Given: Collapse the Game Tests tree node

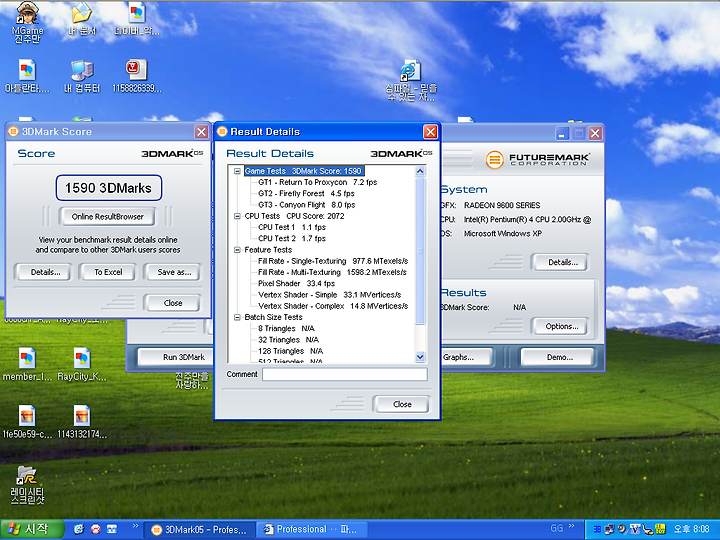Looking at the screenshot, I should coord(237,171).
